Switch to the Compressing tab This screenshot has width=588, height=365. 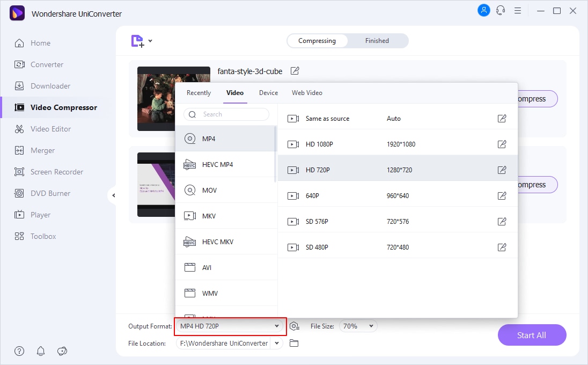pos(317,41)
